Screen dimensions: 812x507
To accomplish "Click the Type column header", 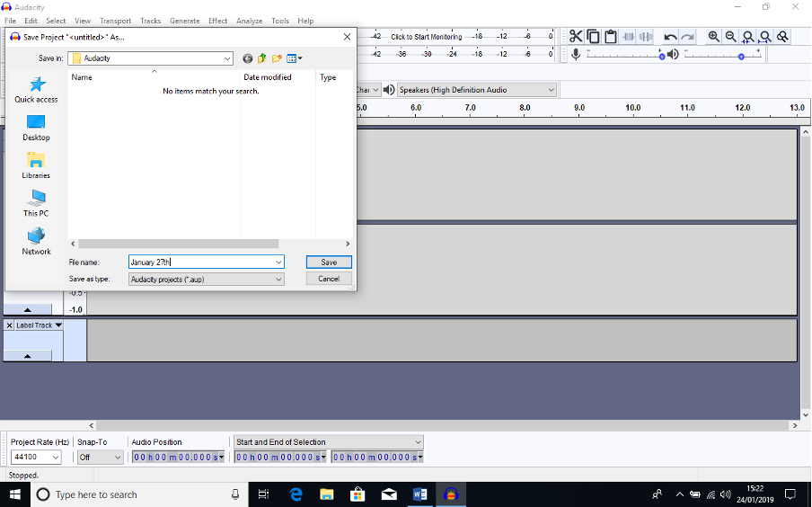I will click(328, 77).
